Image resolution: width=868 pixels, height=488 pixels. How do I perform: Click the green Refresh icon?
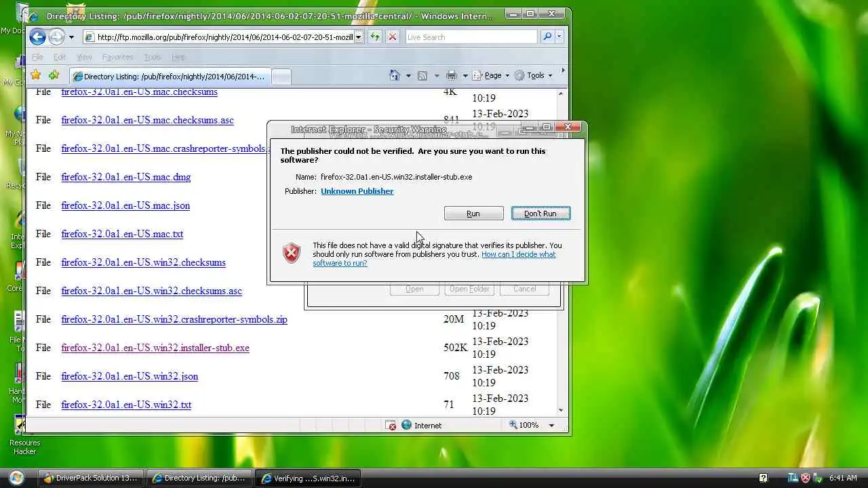(x=375, y=37)
